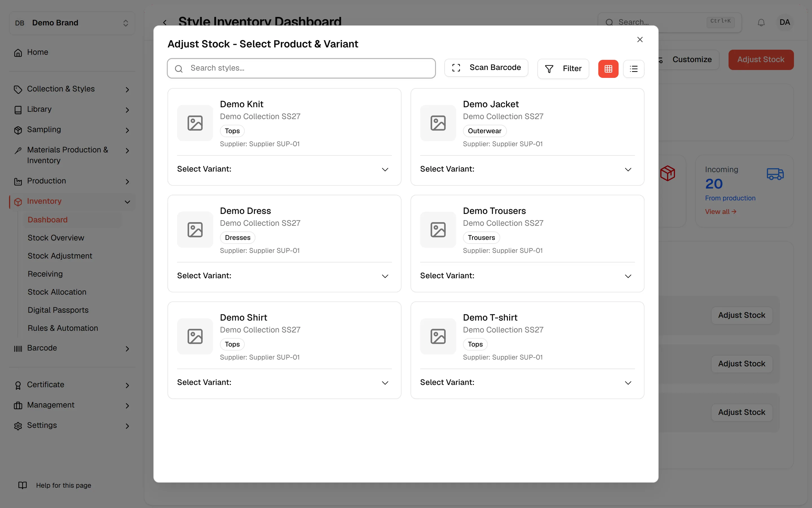Expand Select Variant for Demo Jacket
The width and height of the screenshot is (812, 508).
[x=527, y=169]
